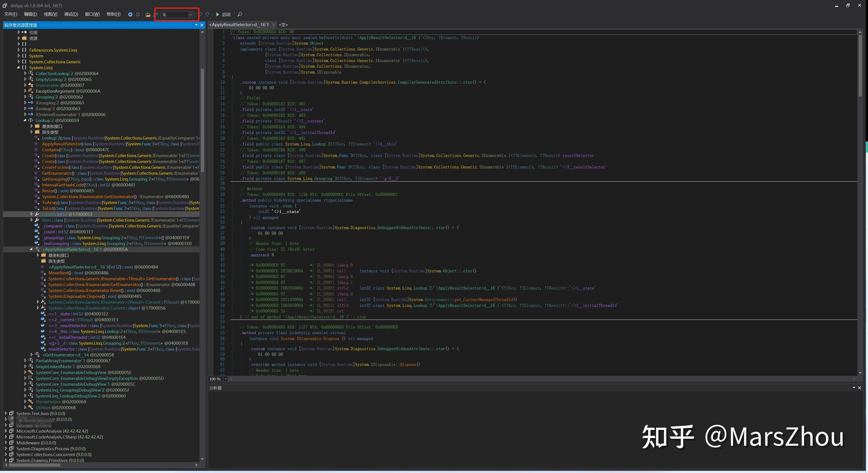
Task: Click the navigate back arrow icon
Action: click(130, 14)
